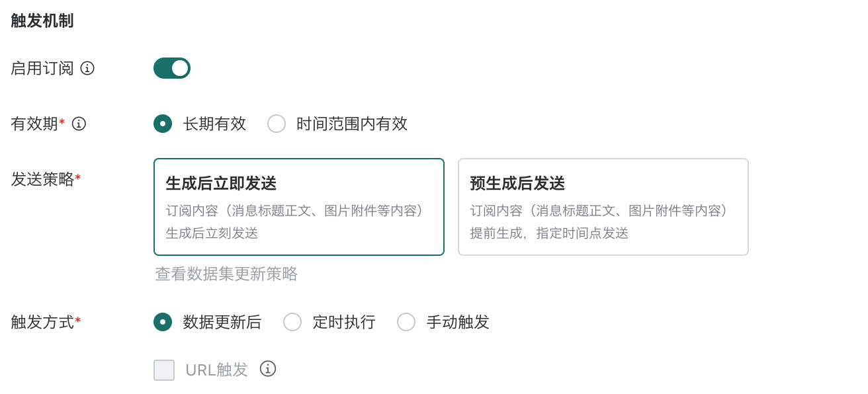Click the info icon beside 有效期

coord(79,124)
